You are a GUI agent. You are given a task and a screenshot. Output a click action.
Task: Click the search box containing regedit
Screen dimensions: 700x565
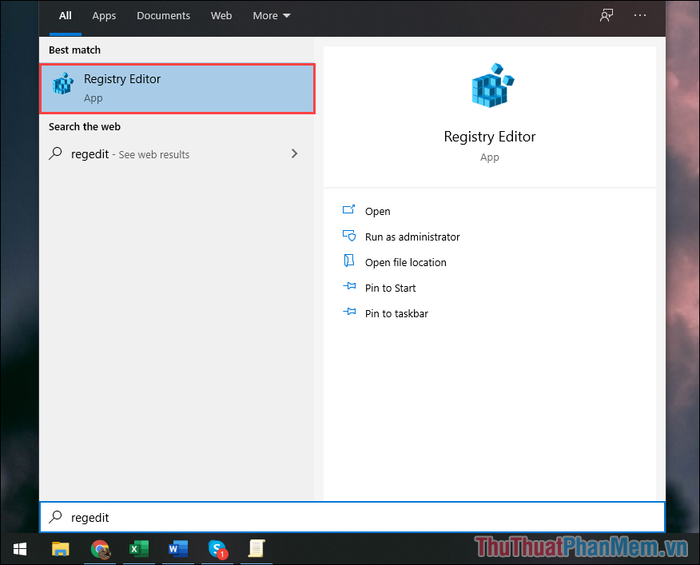click(x=352, y=517)
